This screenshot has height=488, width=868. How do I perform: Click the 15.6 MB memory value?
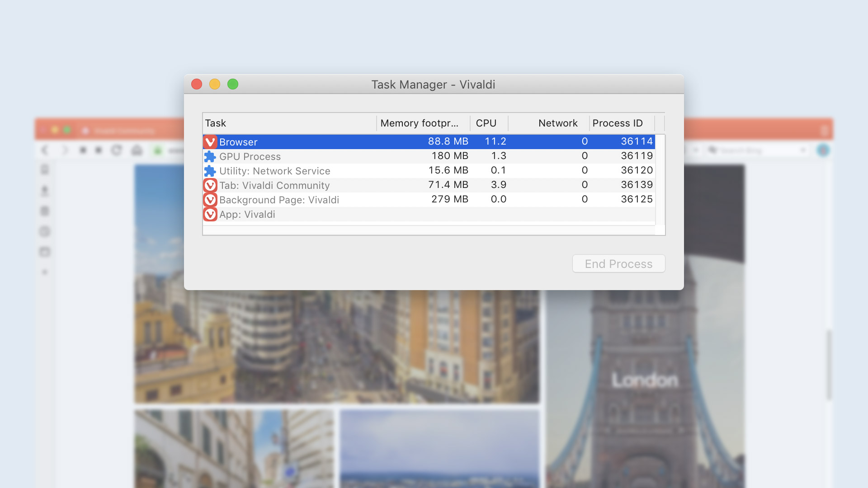pyautogui.click(x=448, y=170)
